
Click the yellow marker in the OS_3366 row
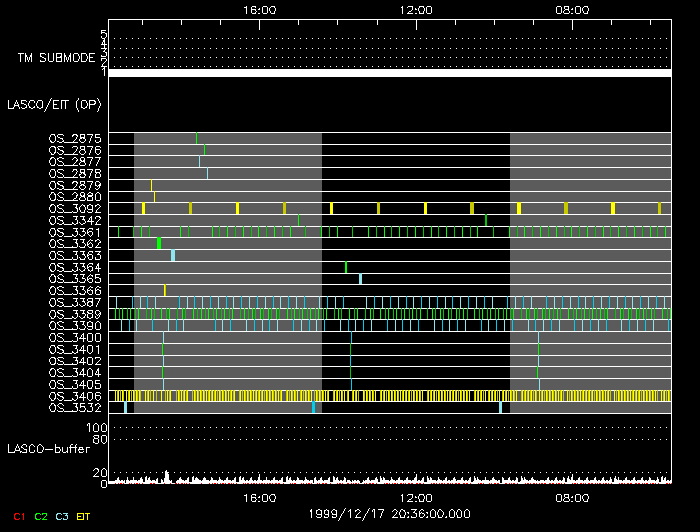tap(165, 290)
